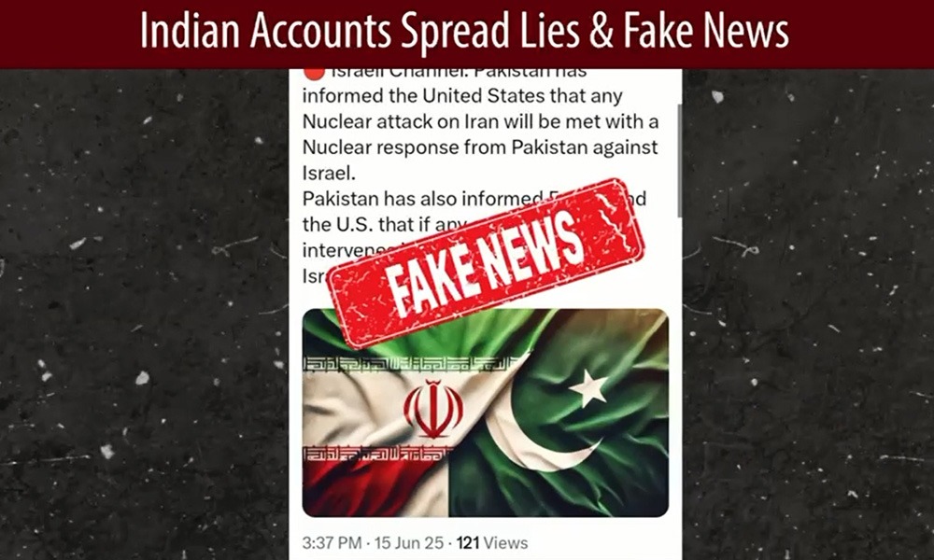The height and width of the screenshot is (560, 934).
Task: Open the Iran-Pakistan flags image
Action: [486, 413]
